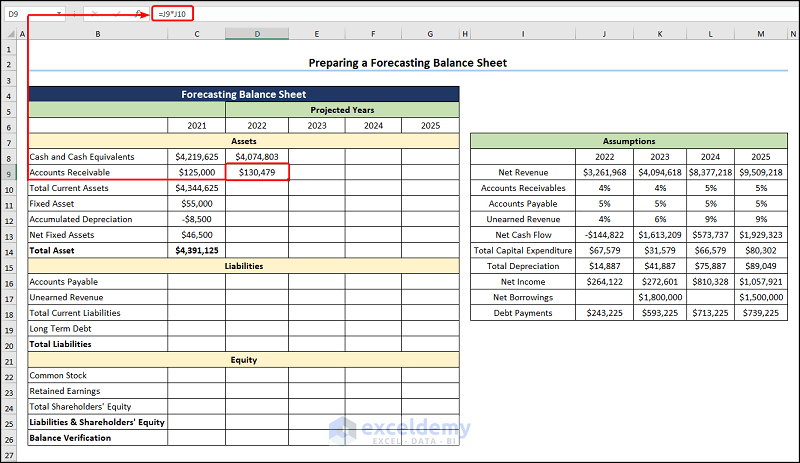Screen dimensions: 800x463
Task: Click the 'Common Stock' label
Action: (x=58, y=375)
